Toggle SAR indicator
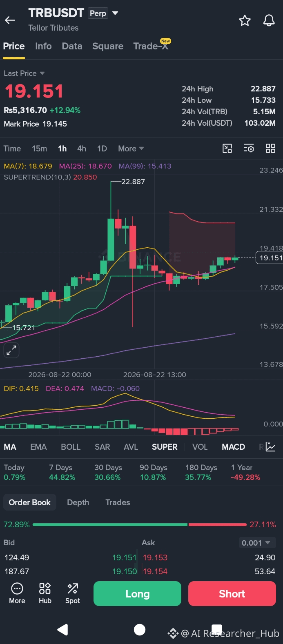The image size is (283, 644). point(102,447)
